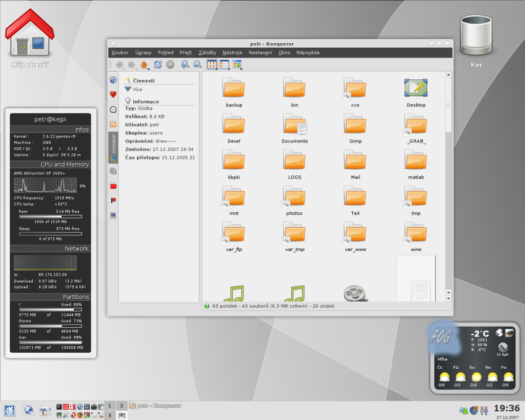Expand the Více section in metabar
The image size is (525, 420).
133,89
